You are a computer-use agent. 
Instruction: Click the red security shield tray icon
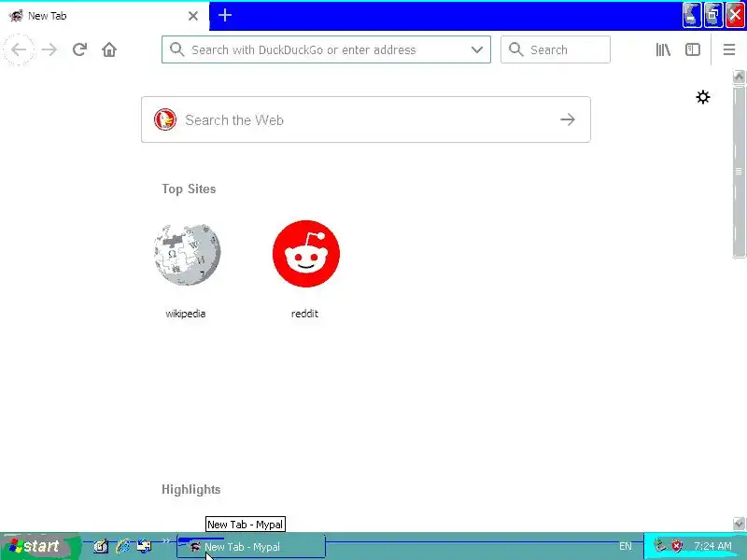pos(676,546)
